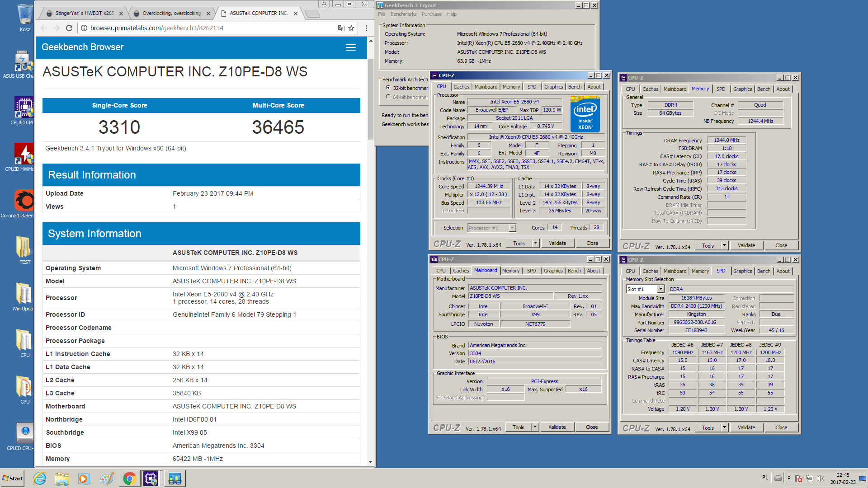Open SPD tab in CPU-Z CPU window
The height and width of the screenshot is (488, 868).
point(532,87)
